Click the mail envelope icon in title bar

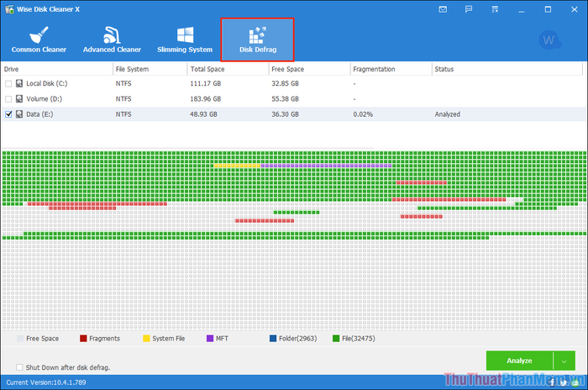click(444, 8)
